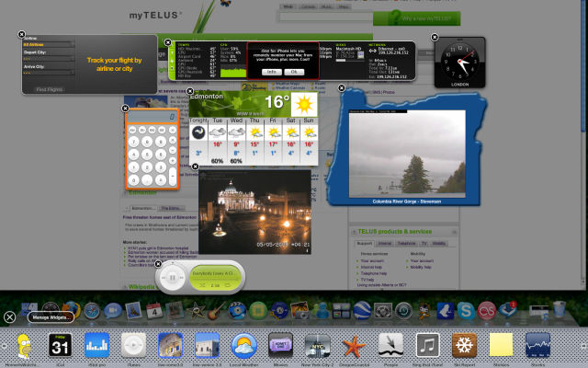Close the London clock widget
588x368 pixels.
tap(435, 37)
